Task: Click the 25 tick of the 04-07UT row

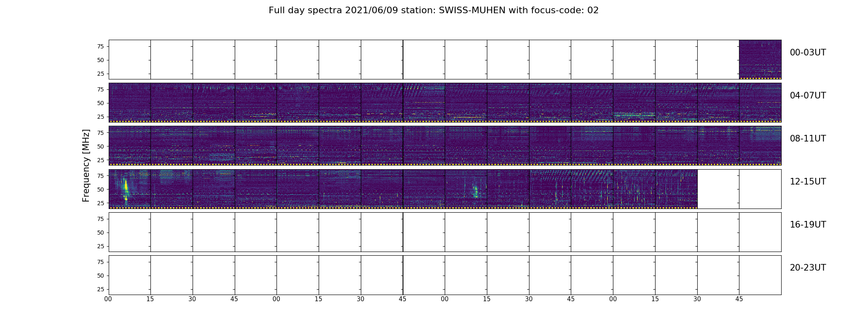Action: pyautogui.click(x=100, y=117)
